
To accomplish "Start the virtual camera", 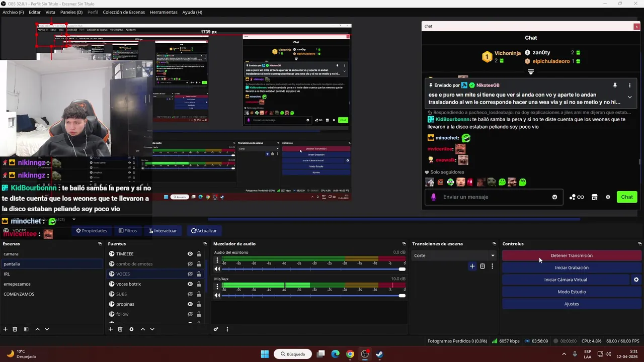I will pos(566,280).
